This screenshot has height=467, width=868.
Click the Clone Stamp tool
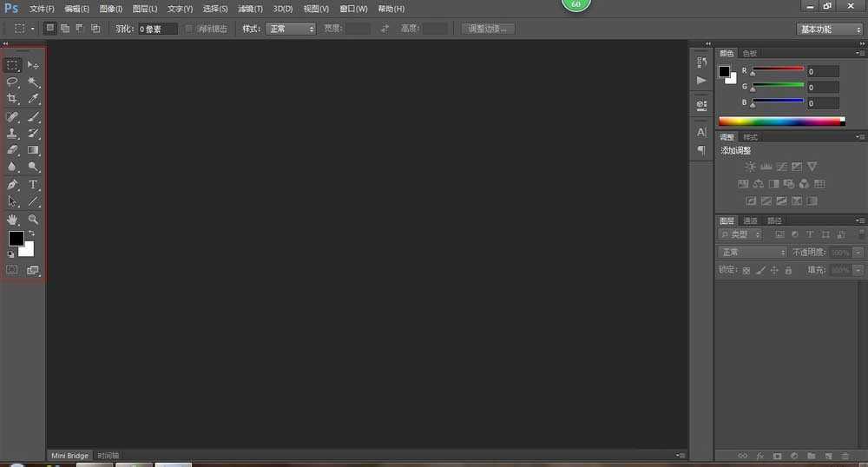12,134
